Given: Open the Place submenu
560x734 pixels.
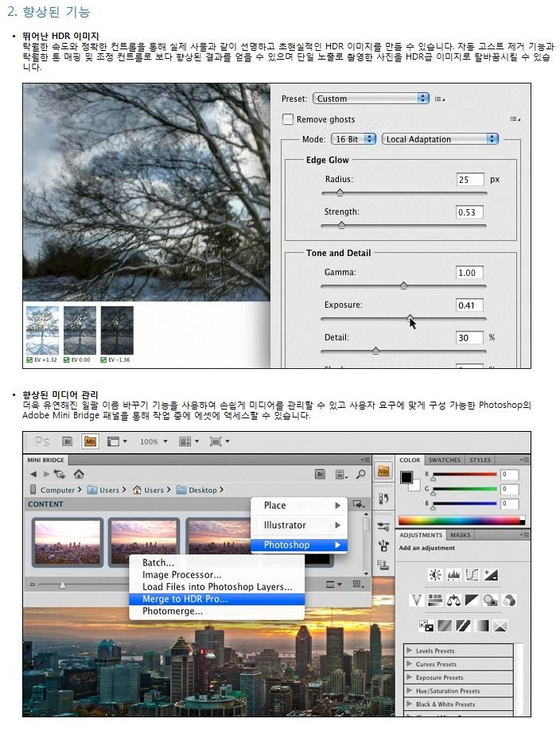Looking at the screenshot, I should click(299, 506).
